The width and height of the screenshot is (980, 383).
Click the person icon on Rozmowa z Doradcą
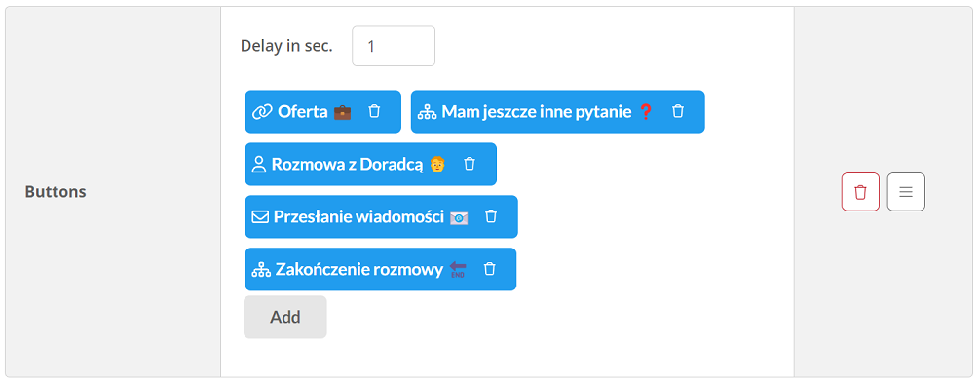tap(259, 165)
